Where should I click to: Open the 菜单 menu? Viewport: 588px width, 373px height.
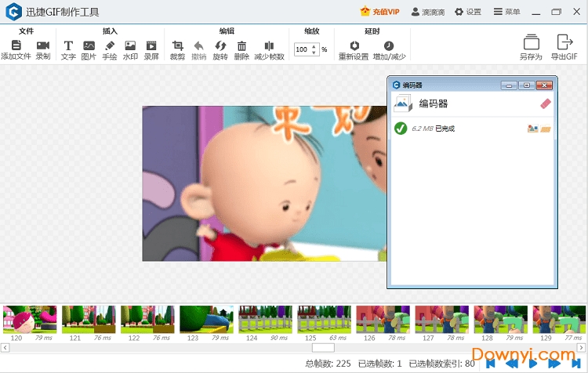click(506, 12)
